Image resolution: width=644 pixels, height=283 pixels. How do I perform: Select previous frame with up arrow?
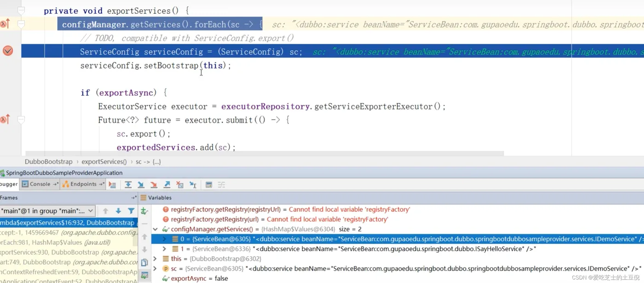coord(105,211)
